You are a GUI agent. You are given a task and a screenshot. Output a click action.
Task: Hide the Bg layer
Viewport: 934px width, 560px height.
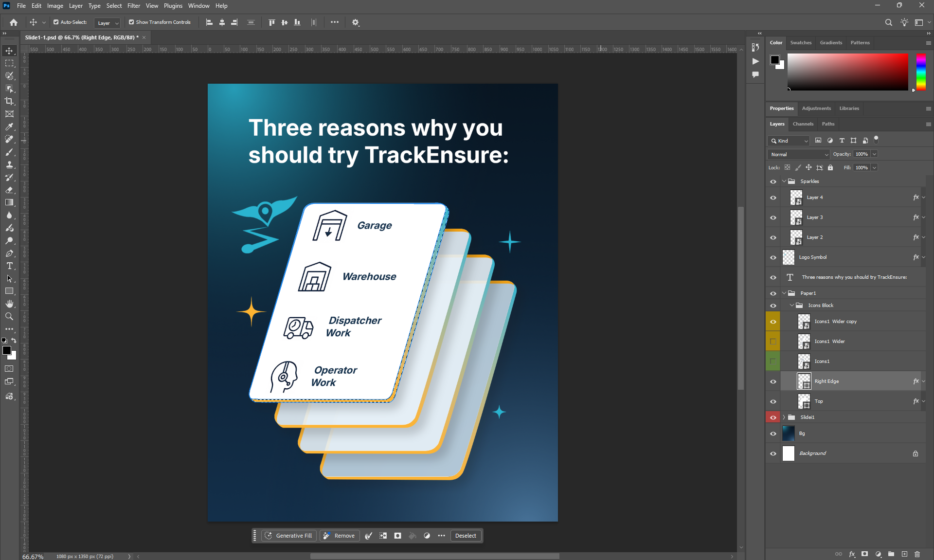[x=773, y=434]
